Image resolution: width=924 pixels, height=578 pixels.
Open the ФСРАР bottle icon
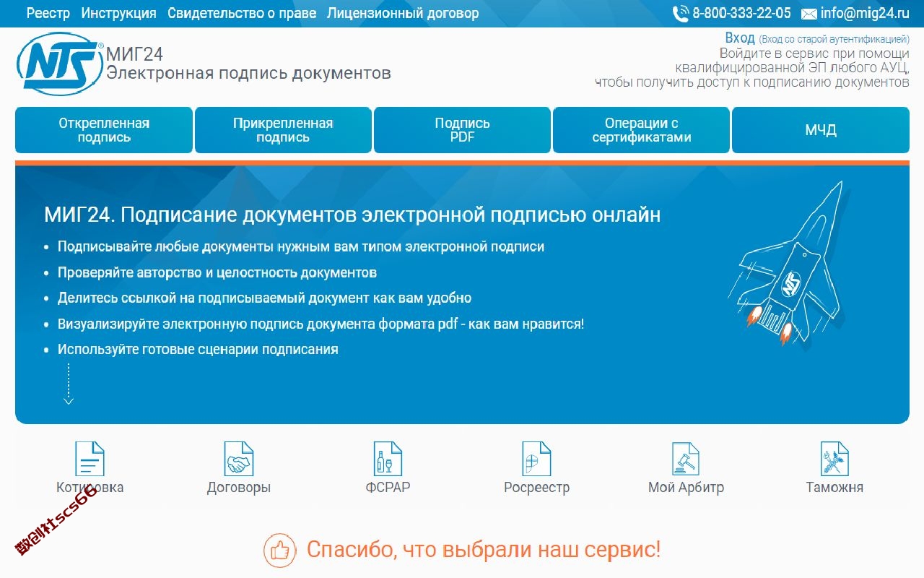pos(387,459)
